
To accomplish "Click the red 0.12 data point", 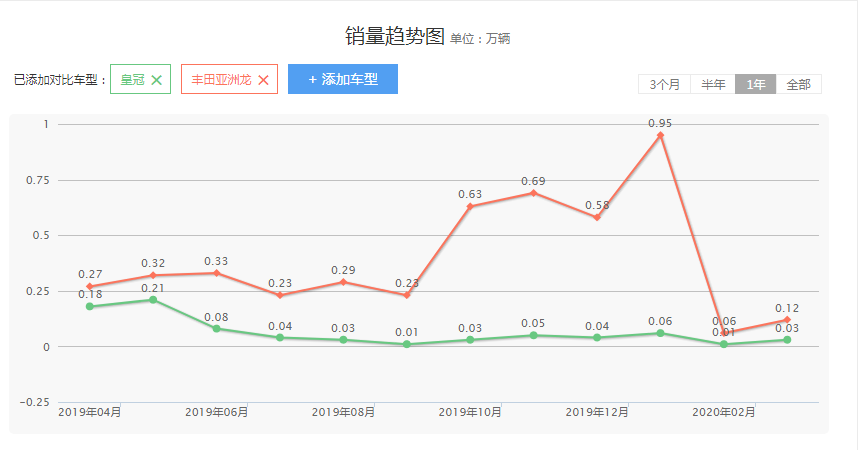I will [x=787, y=320].
